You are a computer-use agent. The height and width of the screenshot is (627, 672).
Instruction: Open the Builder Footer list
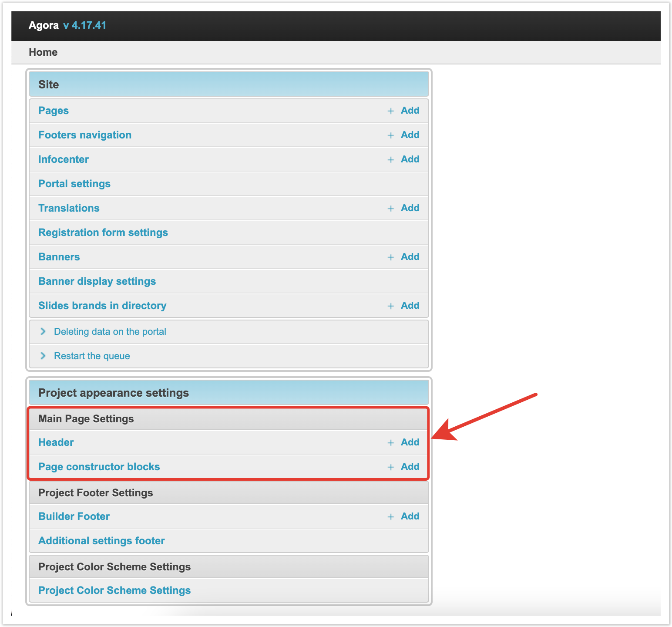[x=74, y=516]
